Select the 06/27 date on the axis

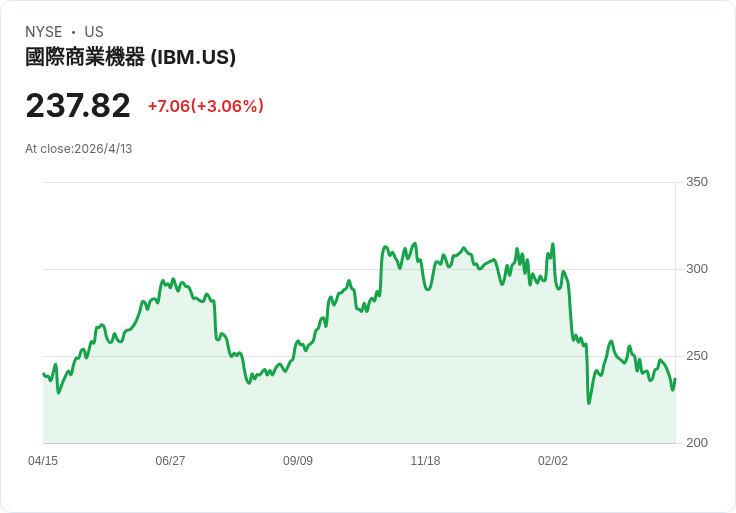(x=170, y=461)
